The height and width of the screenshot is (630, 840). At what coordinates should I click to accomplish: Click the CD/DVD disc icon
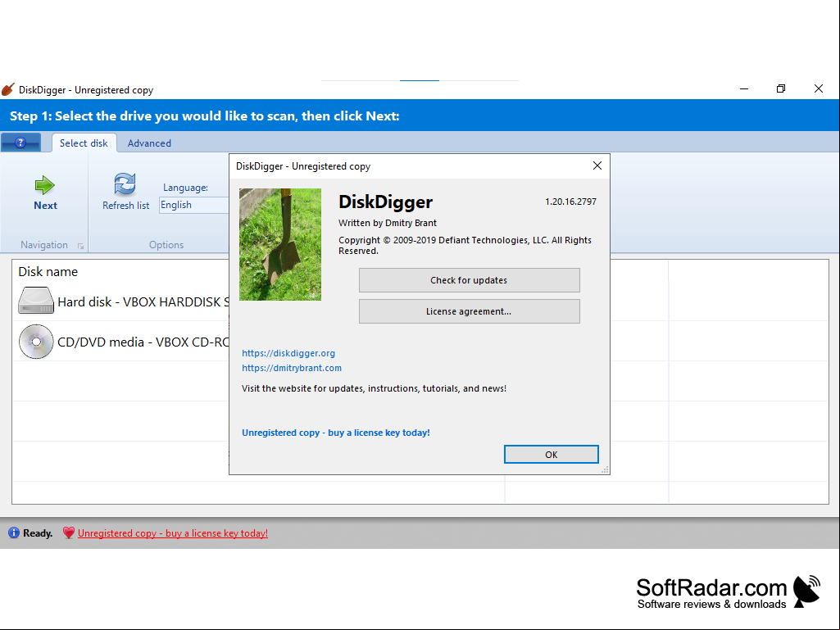(36, 342)
